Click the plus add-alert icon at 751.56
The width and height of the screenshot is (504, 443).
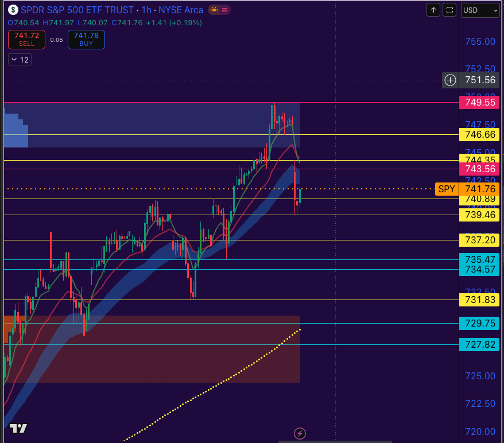pos(450,80)
